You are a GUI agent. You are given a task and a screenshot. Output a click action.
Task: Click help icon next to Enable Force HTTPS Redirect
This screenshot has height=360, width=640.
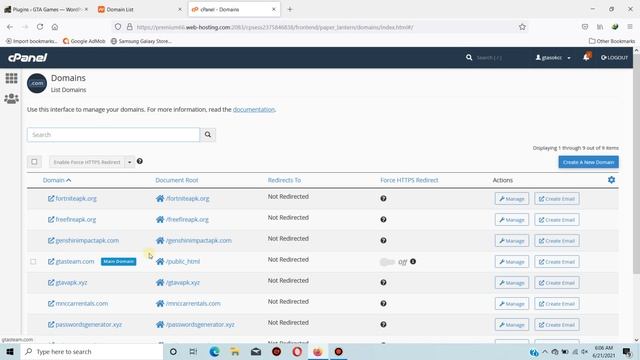140,161
